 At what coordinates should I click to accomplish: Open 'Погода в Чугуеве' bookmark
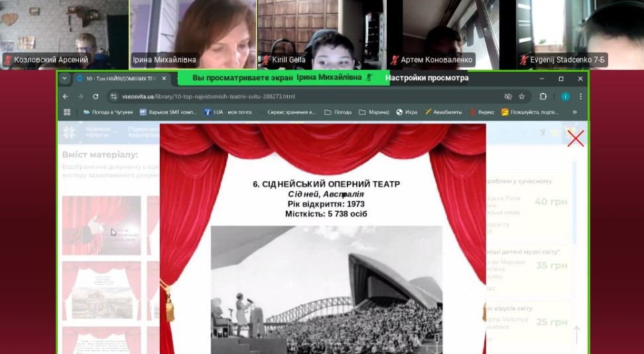coord(108,112)
